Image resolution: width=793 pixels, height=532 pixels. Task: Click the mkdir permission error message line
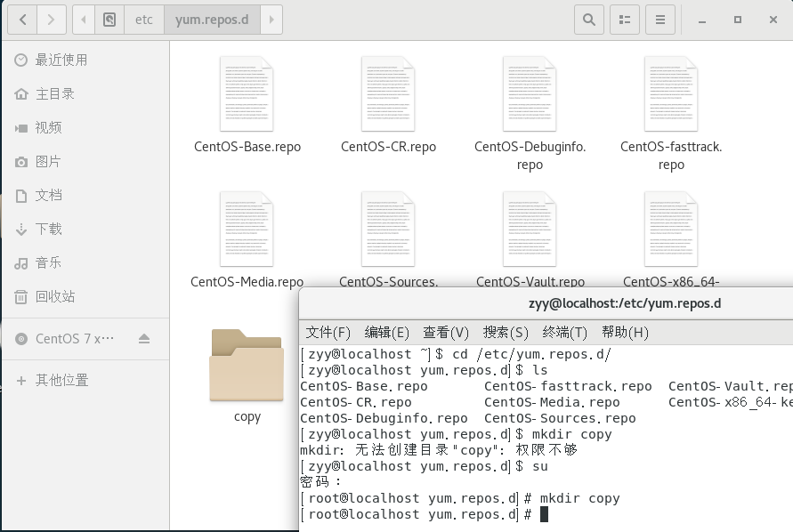(439, 450)
